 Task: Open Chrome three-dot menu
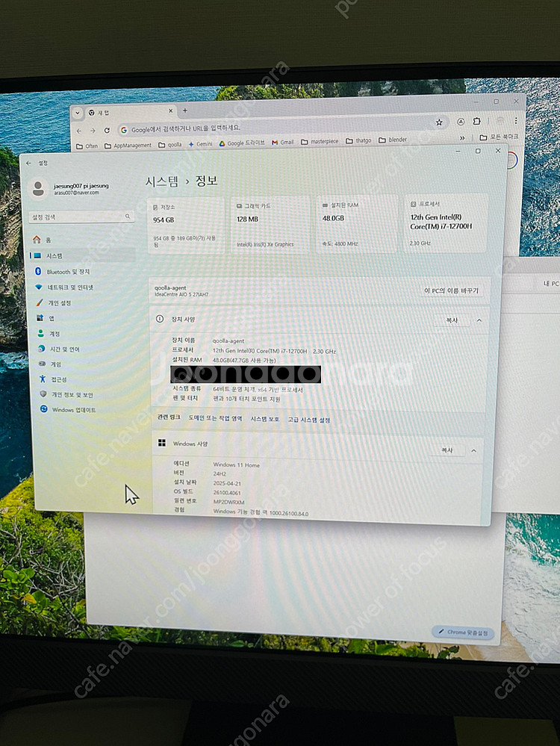[x=515, y=120]
